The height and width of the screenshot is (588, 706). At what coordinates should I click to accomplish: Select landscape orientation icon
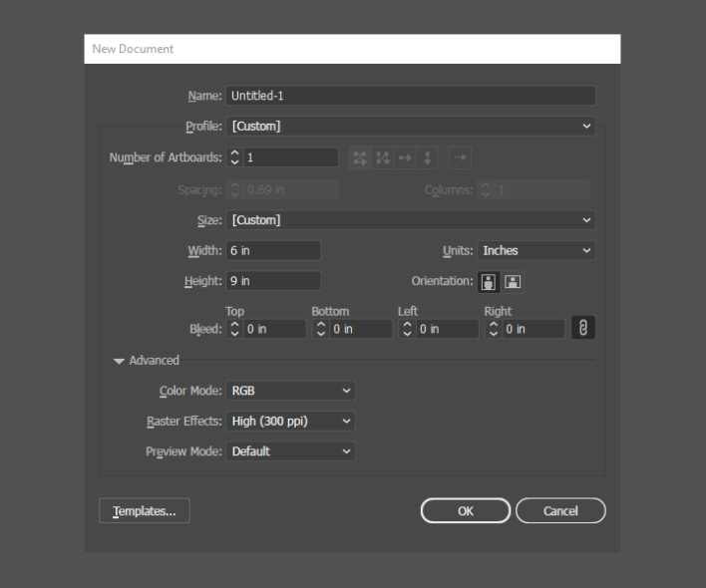pos(512,282)
